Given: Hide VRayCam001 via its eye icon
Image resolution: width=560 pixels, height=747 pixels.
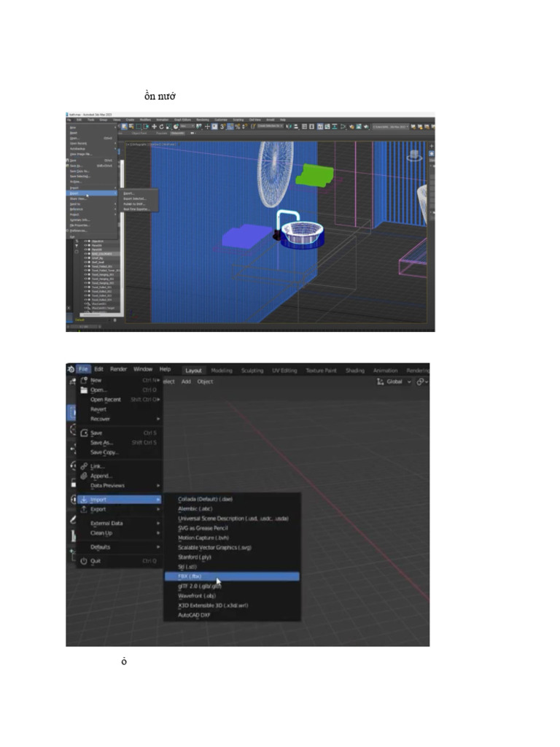Looking at the screenshot, I should 85,304.
